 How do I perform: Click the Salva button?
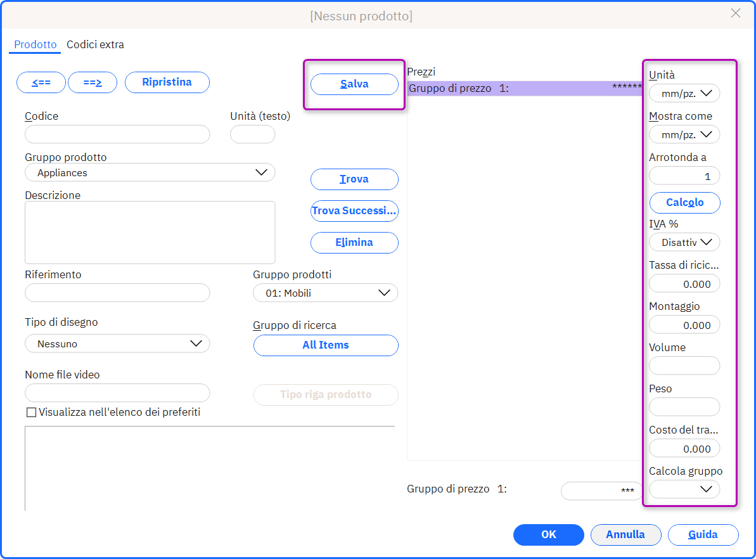coord(354,84)
